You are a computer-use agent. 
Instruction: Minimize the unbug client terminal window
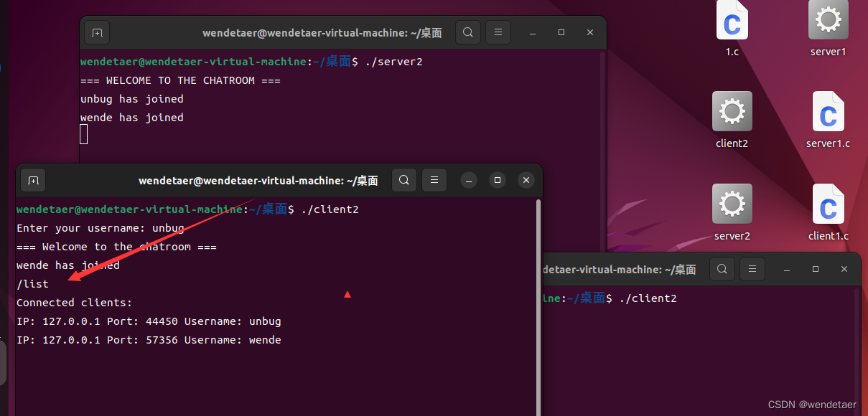pyautogui.click(x=469, y=181)
